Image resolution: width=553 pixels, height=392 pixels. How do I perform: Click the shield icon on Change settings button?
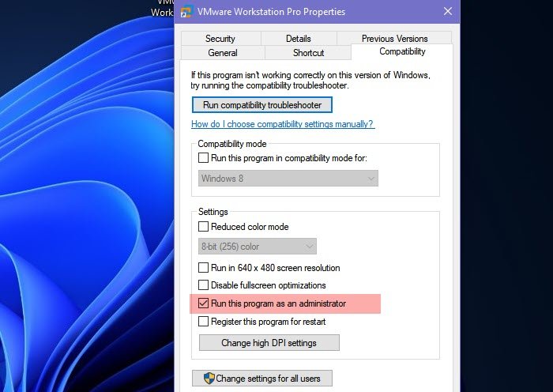[209, 379]
